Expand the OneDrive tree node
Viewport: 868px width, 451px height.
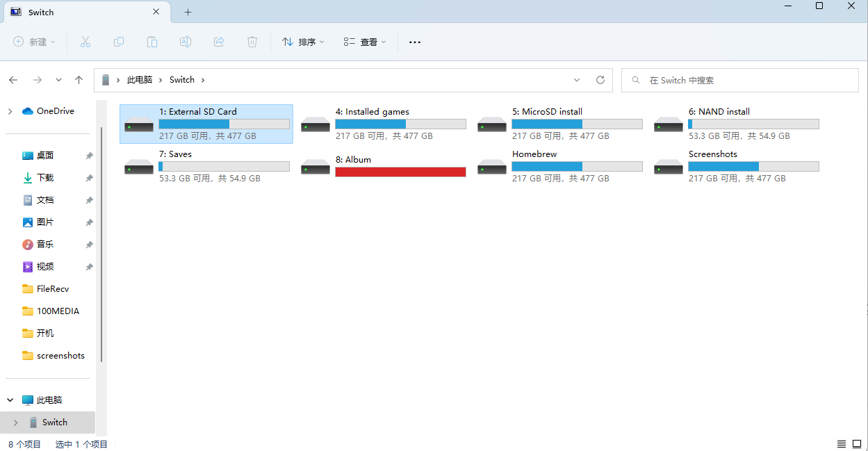pyautogui.click(x=10, y=111)
